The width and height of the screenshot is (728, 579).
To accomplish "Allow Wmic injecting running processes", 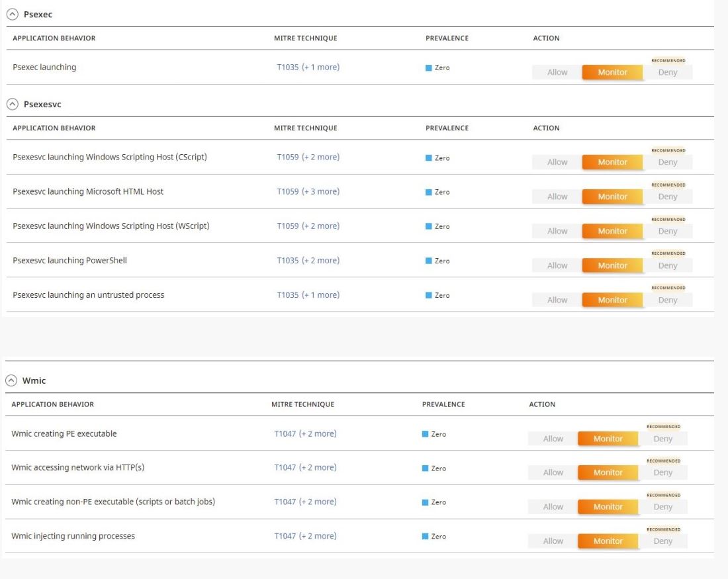I will click(x=553, y=541).
